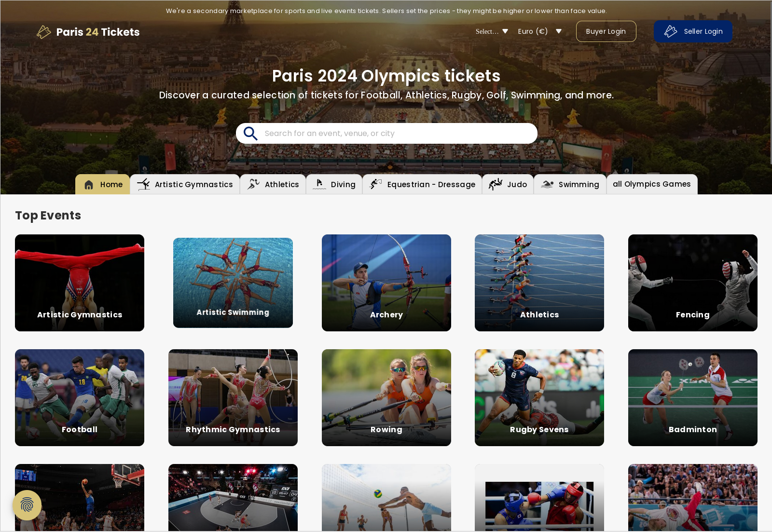Click the Paris 24 Tickets logo icon
The width and height of the screenshot is (772, 532).
pos(44,32)
